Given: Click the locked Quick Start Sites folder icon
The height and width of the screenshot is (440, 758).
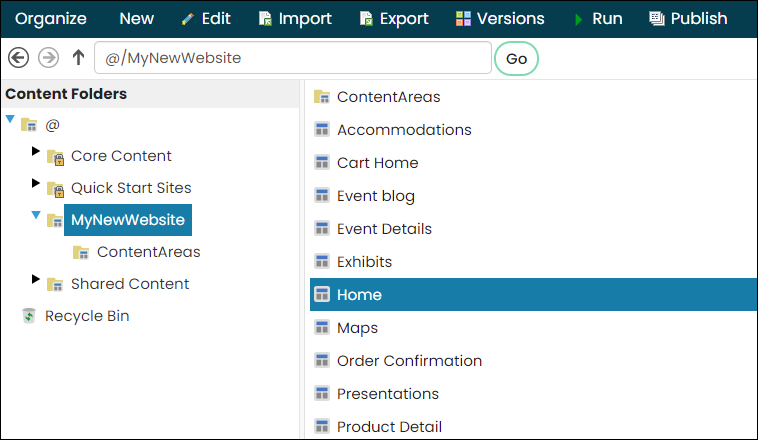Looking at the screenshot, I should pos(55,189).
